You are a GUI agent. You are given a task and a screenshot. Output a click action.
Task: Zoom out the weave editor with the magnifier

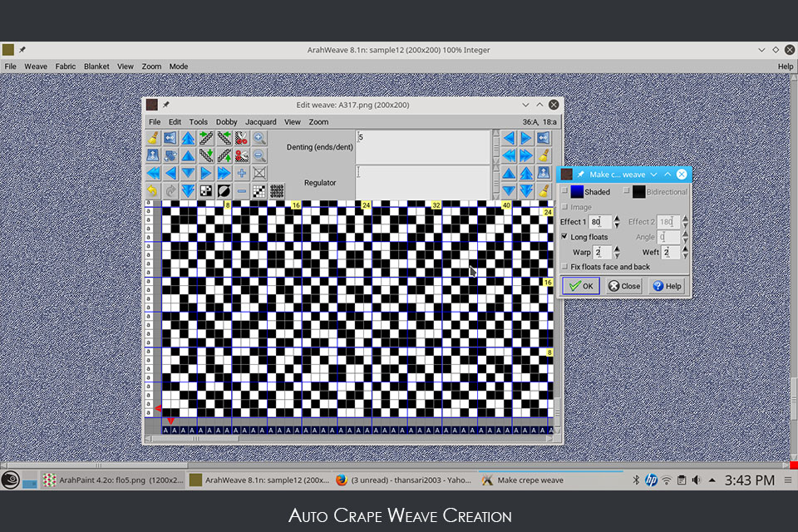pyautogui.click(x=259, y=155)
